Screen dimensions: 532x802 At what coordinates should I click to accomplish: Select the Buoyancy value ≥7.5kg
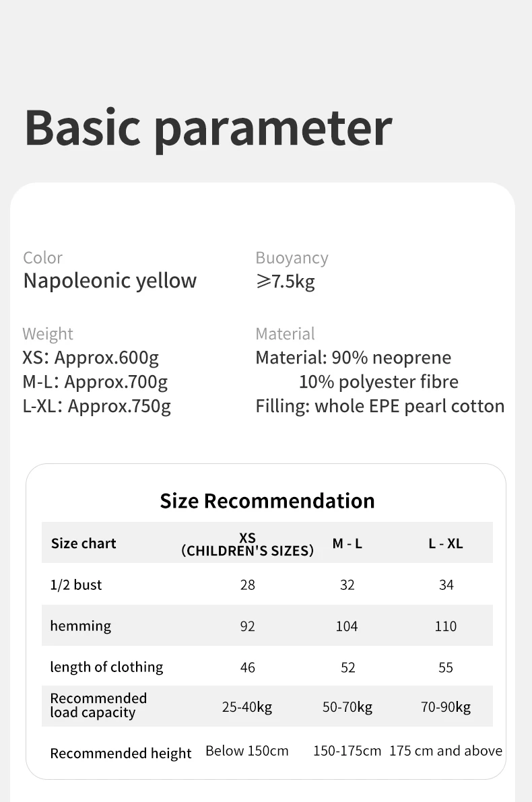[x=285, y=281]
